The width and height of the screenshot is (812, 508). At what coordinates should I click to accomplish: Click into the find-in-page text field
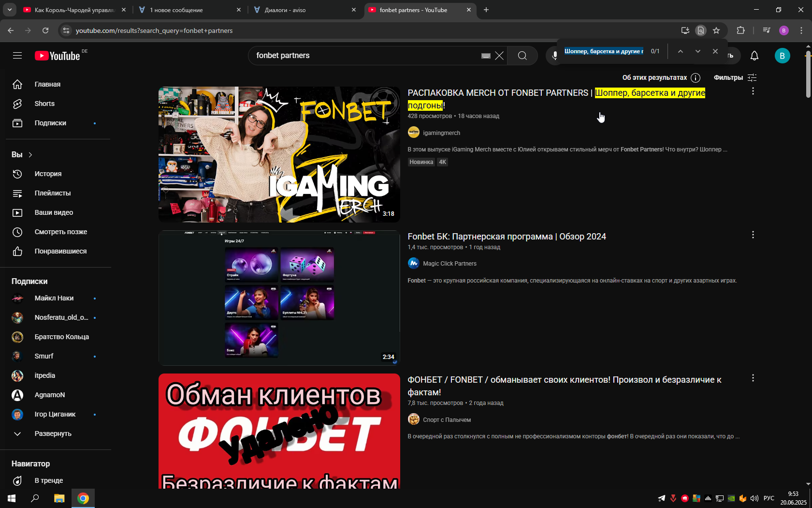click(x=604, y=51)
